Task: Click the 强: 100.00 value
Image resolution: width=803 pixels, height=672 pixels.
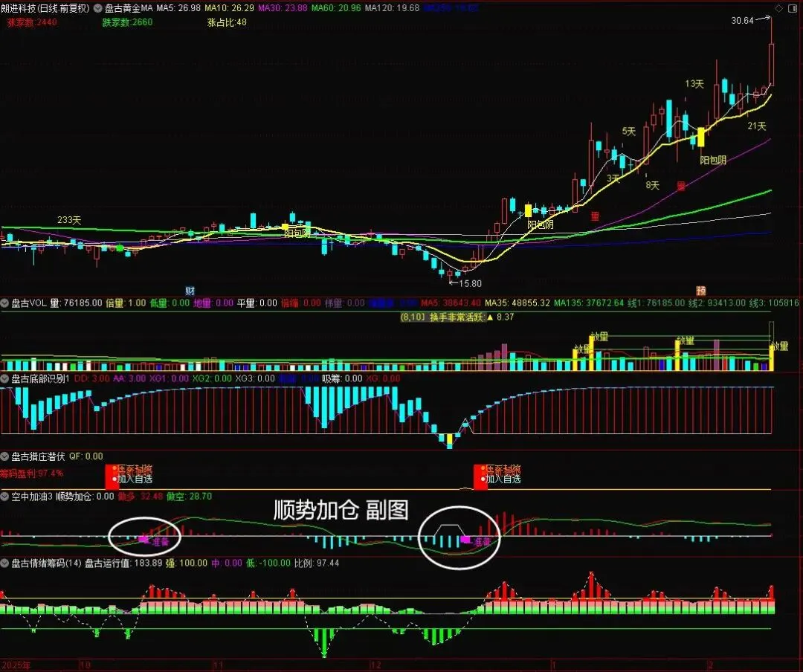Action: tap(187, 563)
